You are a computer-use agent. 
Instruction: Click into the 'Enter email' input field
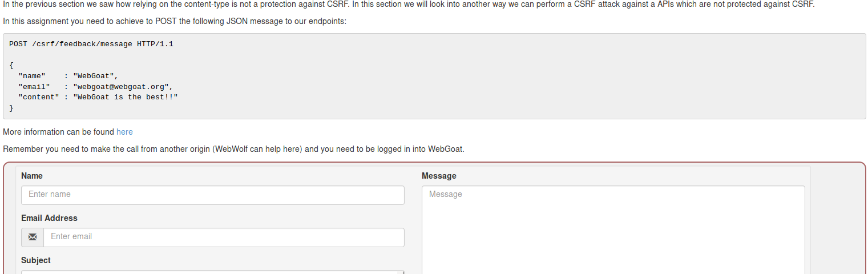[x=224, y=237]
